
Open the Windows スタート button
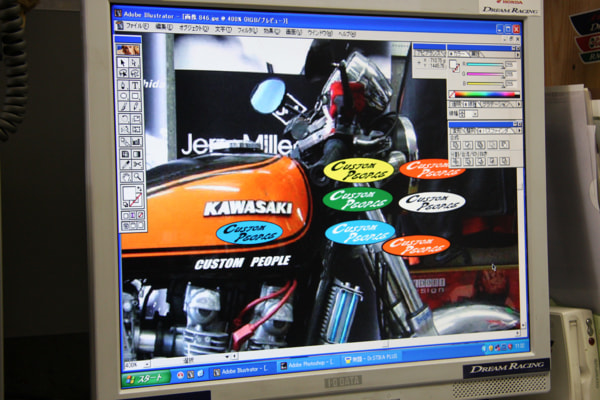(x=146, y=379)
